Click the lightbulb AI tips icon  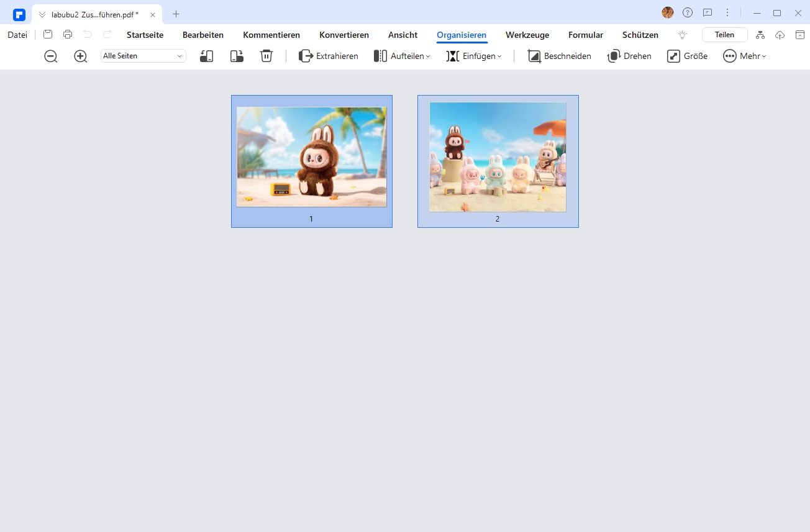683,35
